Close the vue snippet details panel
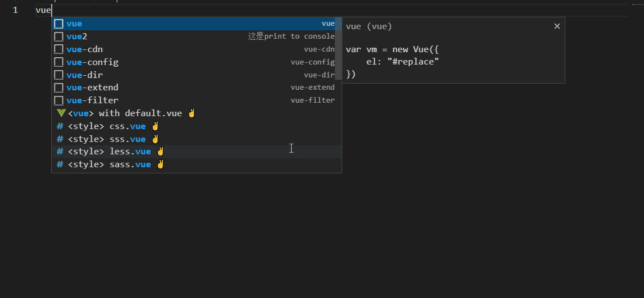This screenshot has width=644, height=298. tap(557, 26)
